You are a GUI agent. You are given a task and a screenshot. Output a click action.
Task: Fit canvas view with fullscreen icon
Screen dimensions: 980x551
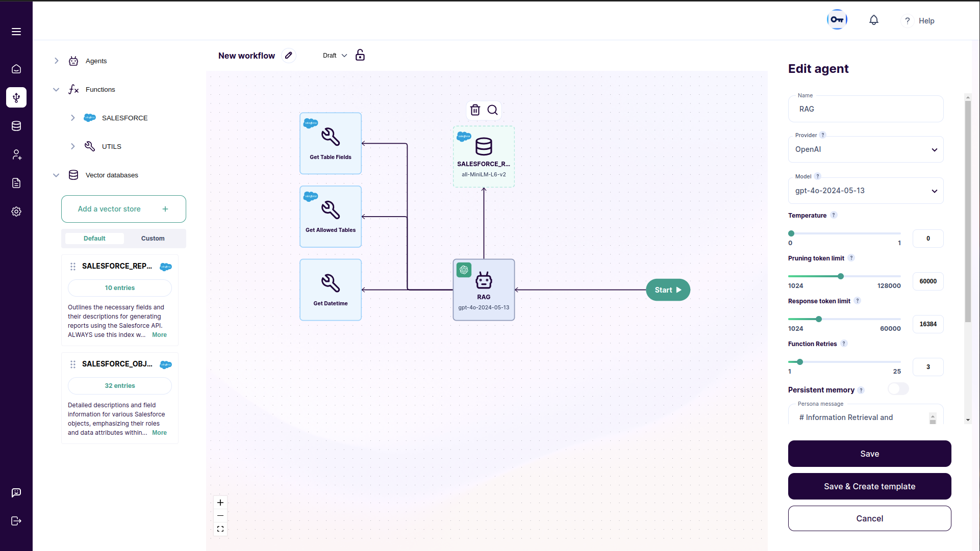coord(220,529)
